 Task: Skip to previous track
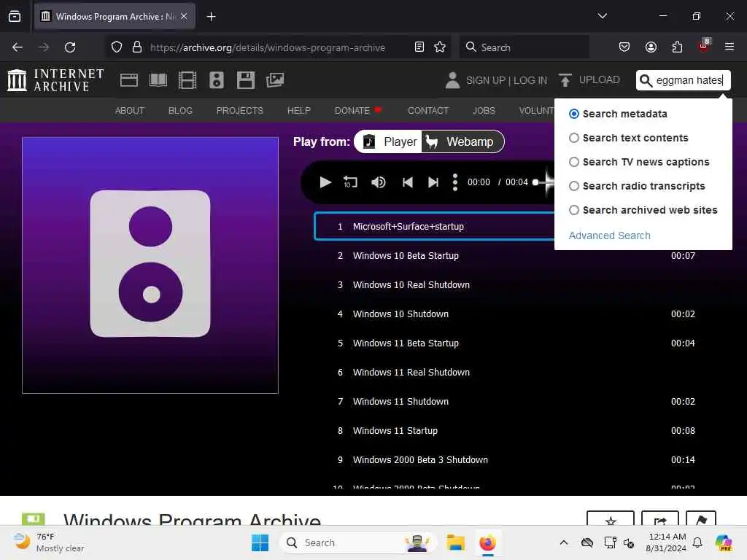pos(407,182)
